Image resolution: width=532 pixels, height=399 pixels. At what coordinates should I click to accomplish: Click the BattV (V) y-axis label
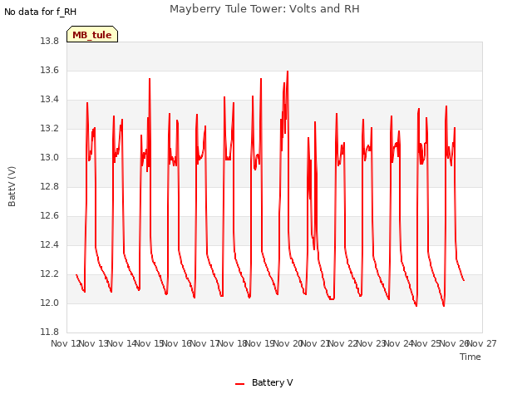(12, 186)
